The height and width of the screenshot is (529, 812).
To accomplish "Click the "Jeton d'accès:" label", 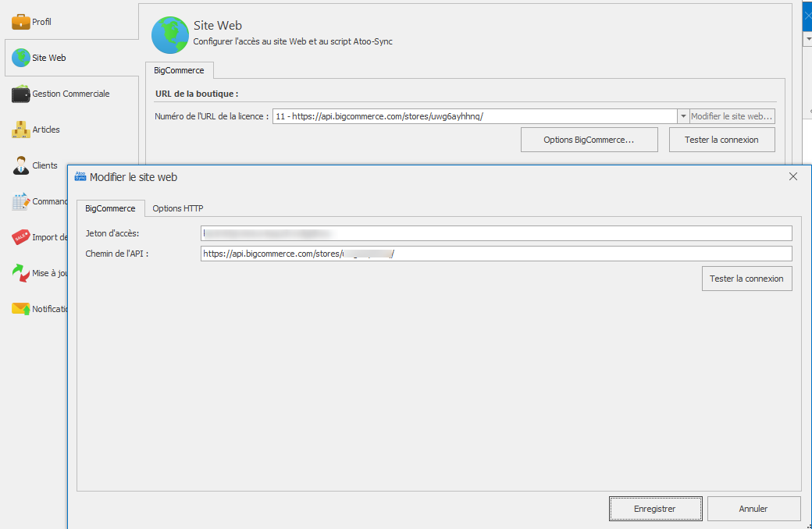I will coord(112,233).
